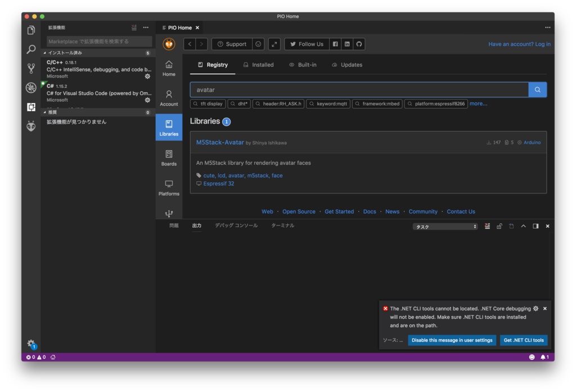
Task: Open gear settings for C# extension
Action: pos(148,100)
